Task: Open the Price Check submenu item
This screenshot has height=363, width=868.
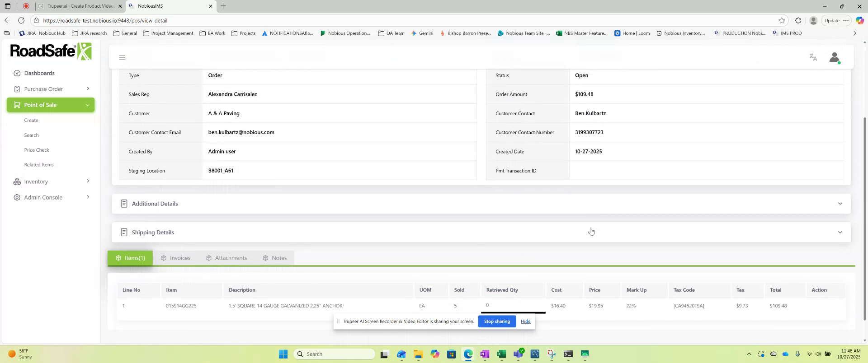Action: [37, 150]
